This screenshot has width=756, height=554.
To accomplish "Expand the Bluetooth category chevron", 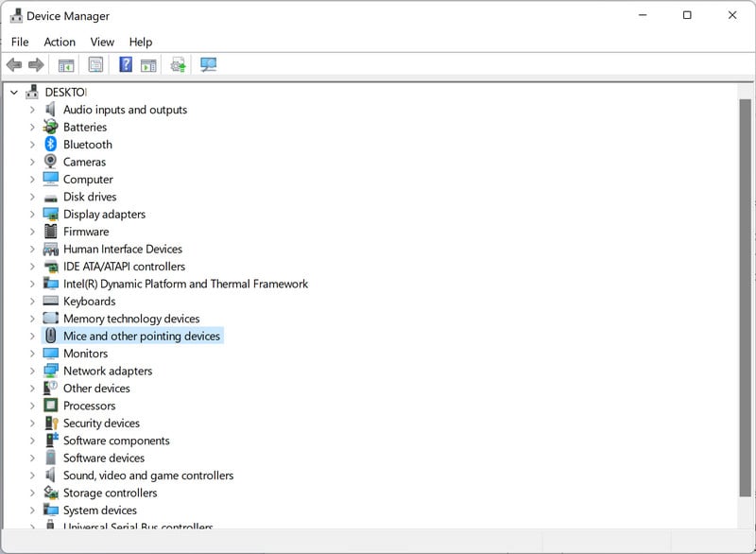I will (32, 144).
